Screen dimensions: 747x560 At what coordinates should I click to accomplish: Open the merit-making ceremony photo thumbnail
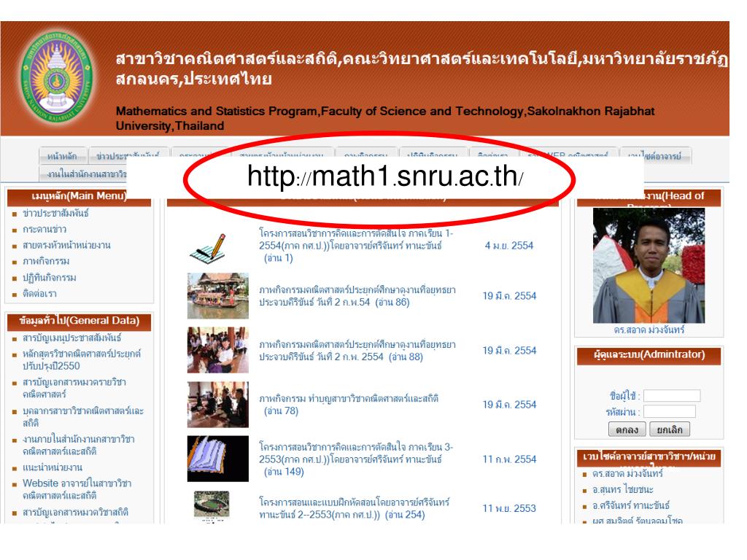click(x=217, y=404)
